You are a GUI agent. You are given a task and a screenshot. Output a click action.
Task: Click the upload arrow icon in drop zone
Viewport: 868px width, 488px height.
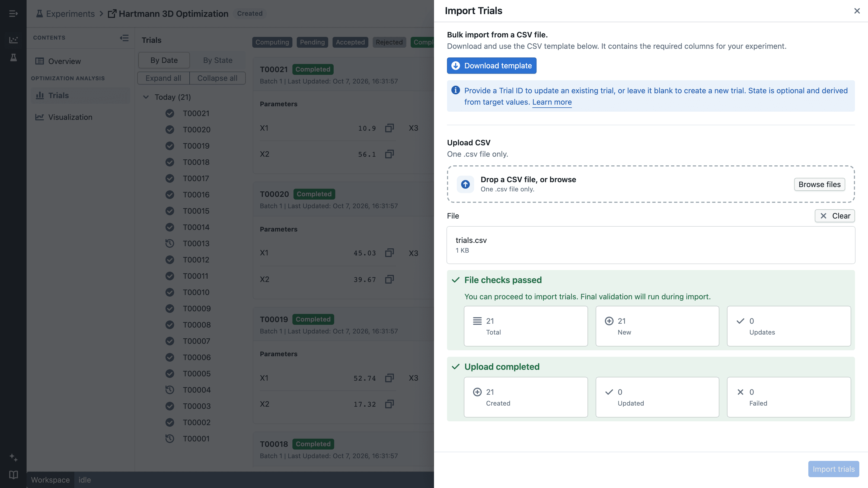tap(465, 184)
